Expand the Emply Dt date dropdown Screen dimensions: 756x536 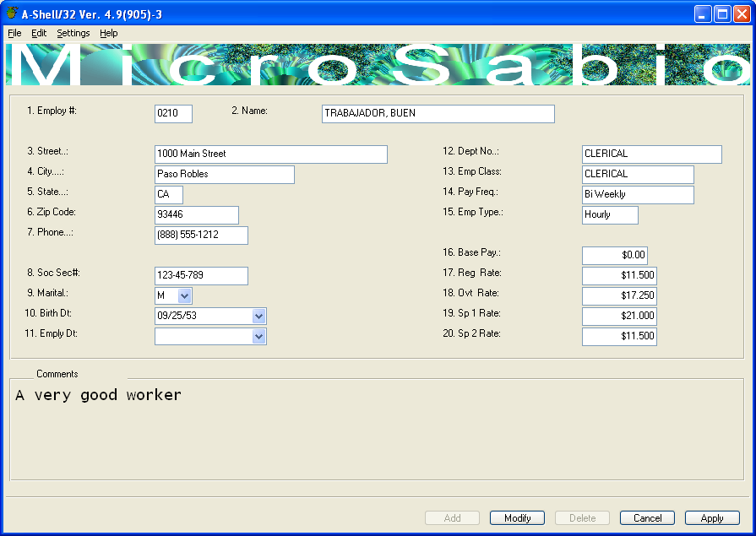coord(258,337)
